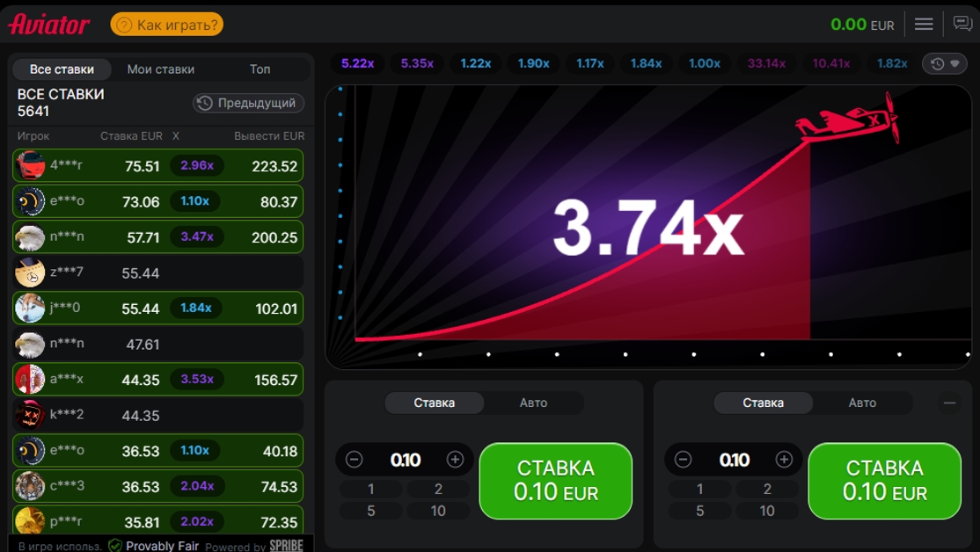Switch left panel to Авто mode
This screenshot has height=552, width=980.
click(x=533, y=403)
